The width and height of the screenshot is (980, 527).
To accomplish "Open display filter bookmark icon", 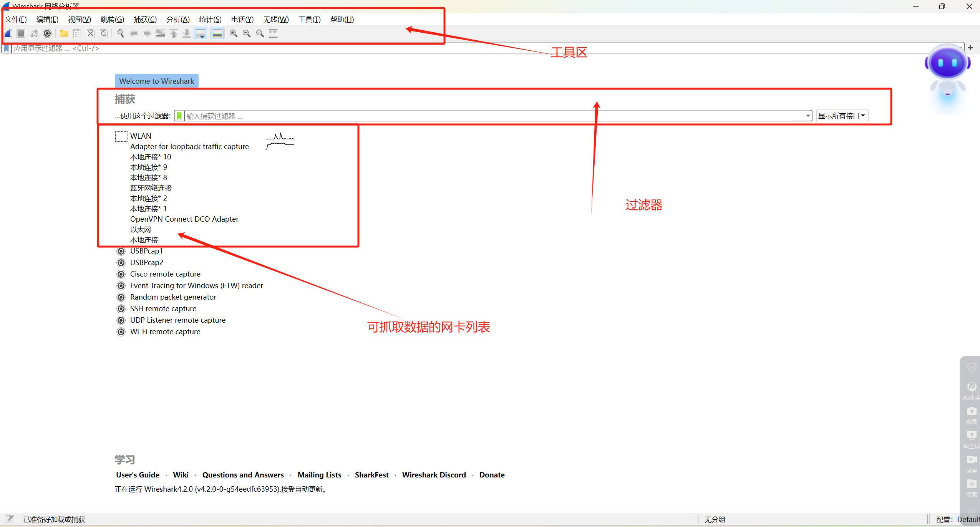I will pos(7,48).
